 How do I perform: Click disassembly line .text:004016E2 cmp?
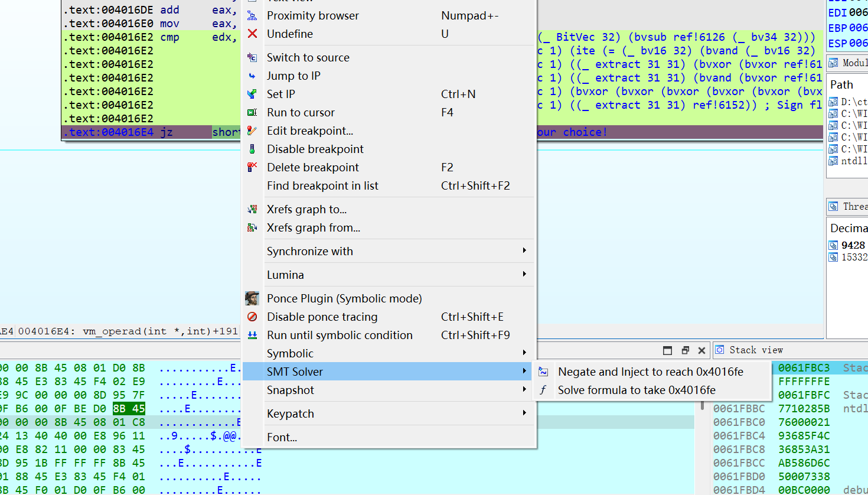tap(151, 37)
